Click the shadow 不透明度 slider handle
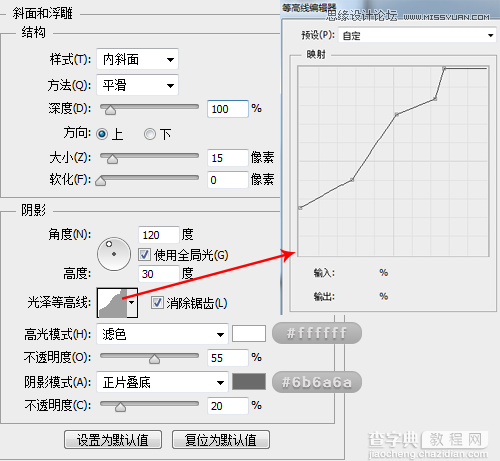 (120, 407)
